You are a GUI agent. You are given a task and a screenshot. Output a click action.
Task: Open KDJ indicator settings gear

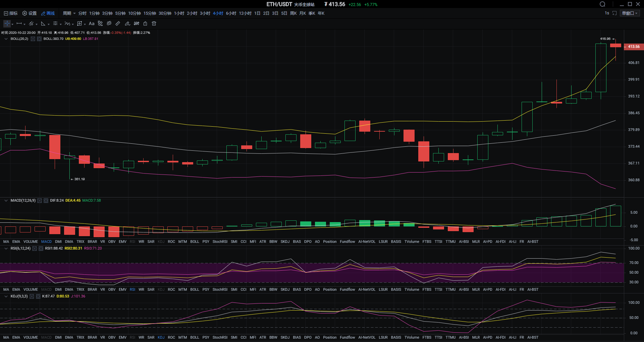pos(32,296)
